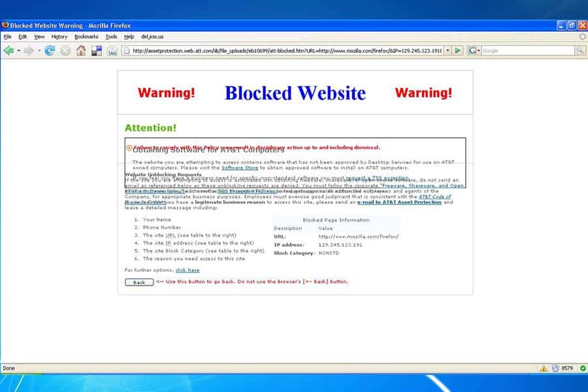588x392 pixels.
Task: Open the Forward history dropdown arrow
Action: tap(39, 51)
